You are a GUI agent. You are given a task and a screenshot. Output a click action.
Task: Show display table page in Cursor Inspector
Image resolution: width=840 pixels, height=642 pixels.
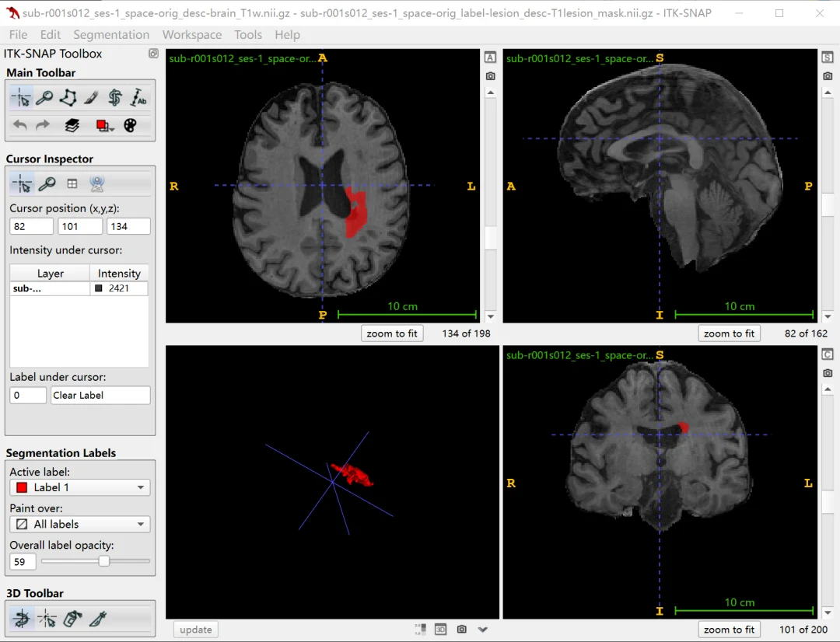pyautogui.click(x=72, y=183)
